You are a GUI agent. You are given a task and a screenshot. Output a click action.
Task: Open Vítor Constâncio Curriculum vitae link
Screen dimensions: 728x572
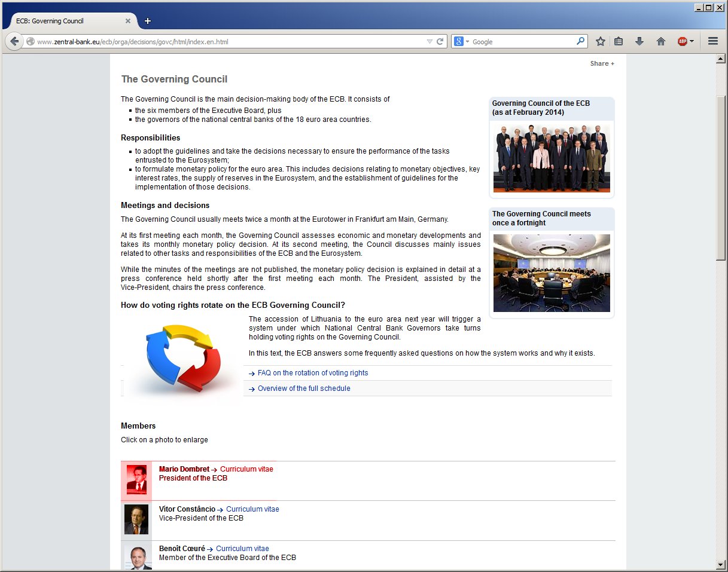coord(252,509)
